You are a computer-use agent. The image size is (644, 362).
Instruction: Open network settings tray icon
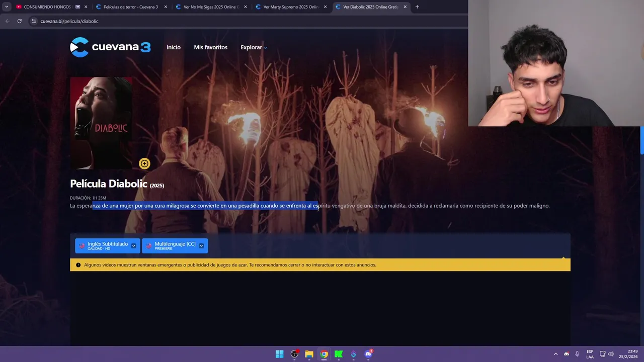coord(603,354)
